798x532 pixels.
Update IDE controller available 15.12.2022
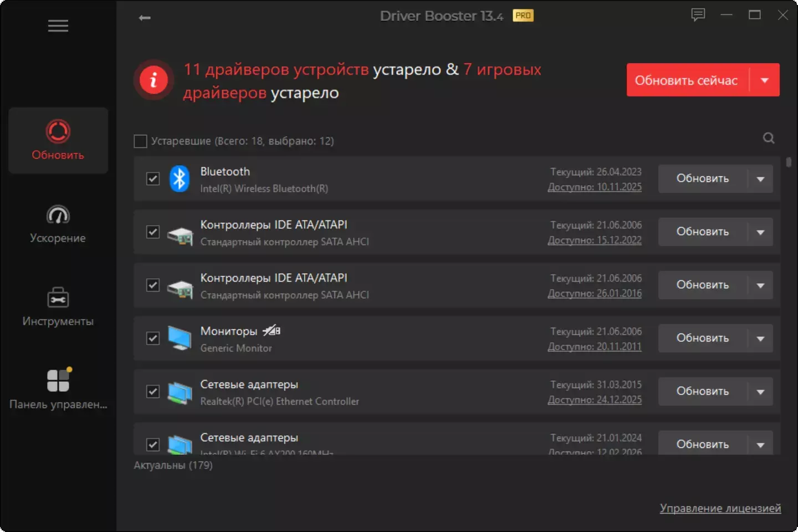point(703,232)
